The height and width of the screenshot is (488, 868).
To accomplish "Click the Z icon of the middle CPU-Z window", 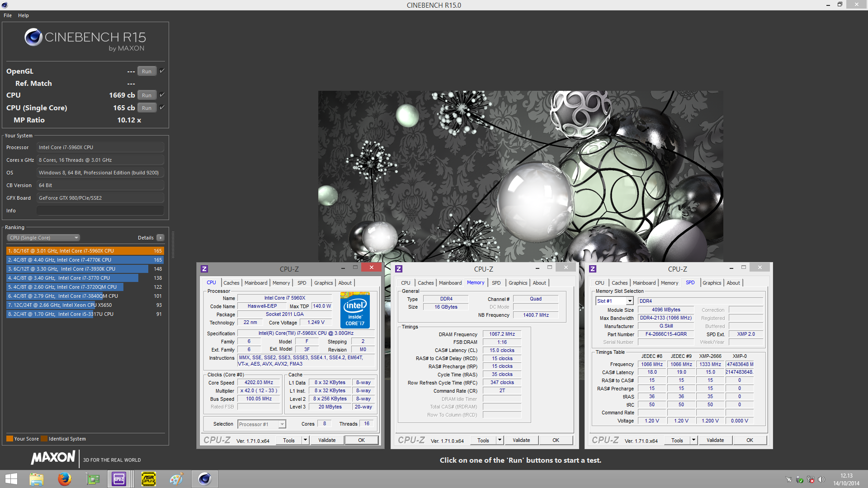I will [x=399, y=269].
